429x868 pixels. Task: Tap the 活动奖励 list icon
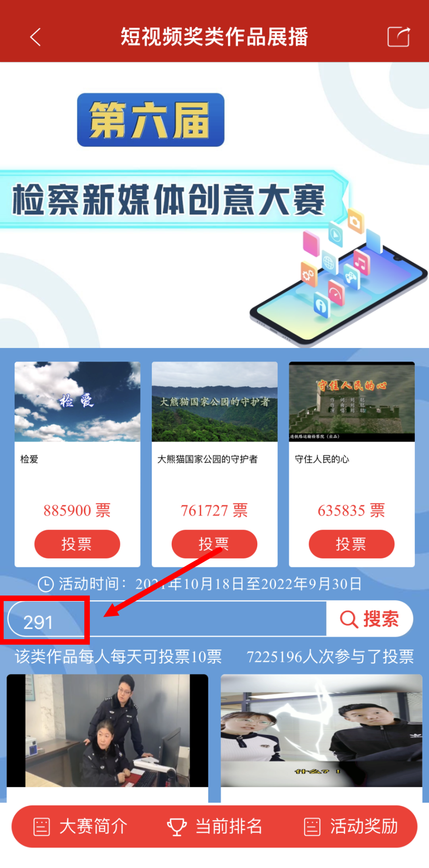pos(312,827)
